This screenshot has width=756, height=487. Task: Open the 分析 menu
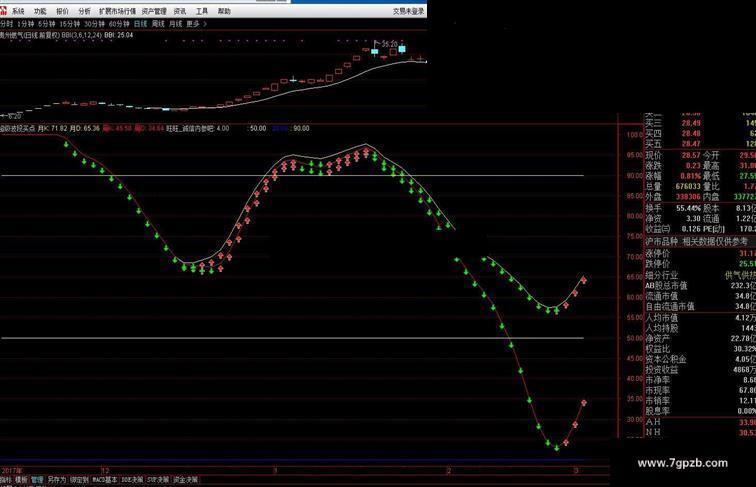(x=84, y=11)
